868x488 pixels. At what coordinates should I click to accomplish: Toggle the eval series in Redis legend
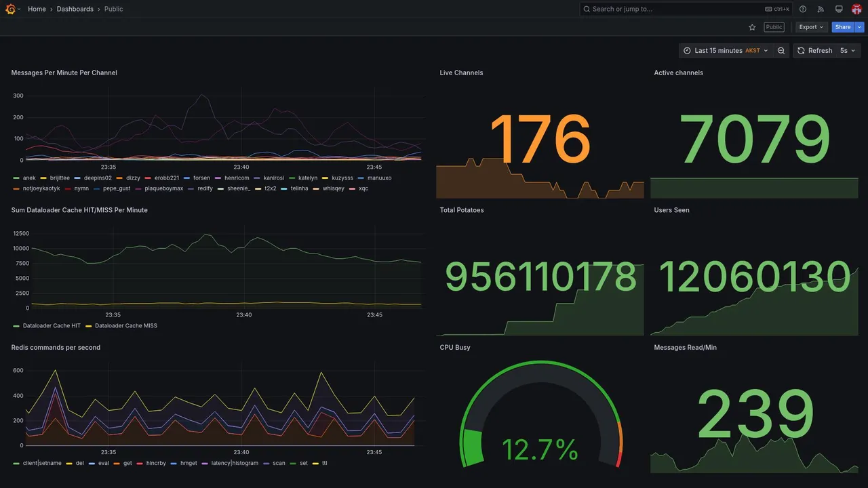104,464
